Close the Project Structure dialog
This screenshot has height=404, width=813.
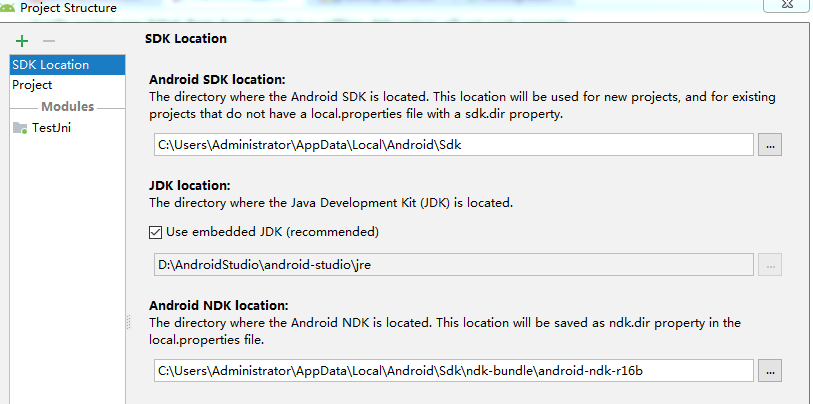coord(787,5)
